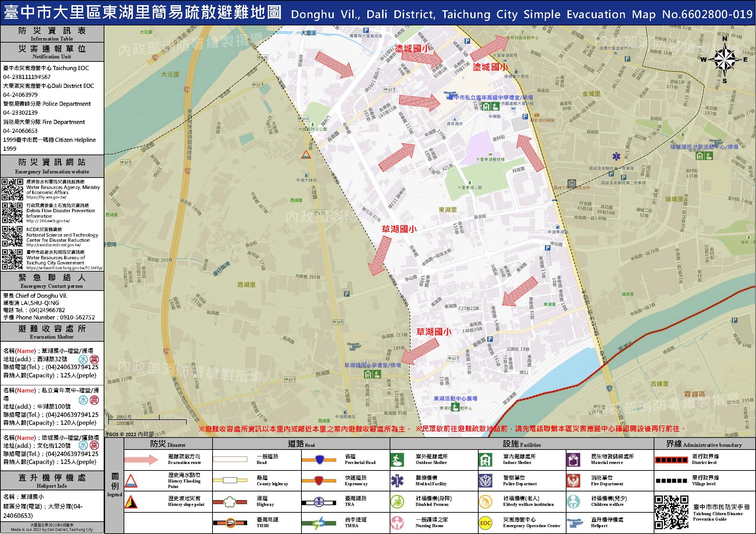Viewport: 756px width, 534px height.
Task: Click the Disabled Persons welfare legend icon
Action: point(397,502)
